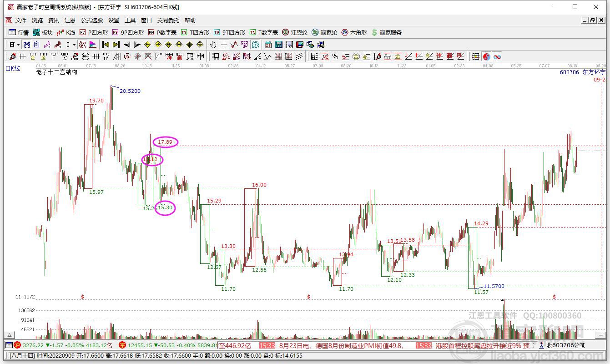
Task: Open the P四方形 tool
Action: pyautogui.click(x=94, y=32)
